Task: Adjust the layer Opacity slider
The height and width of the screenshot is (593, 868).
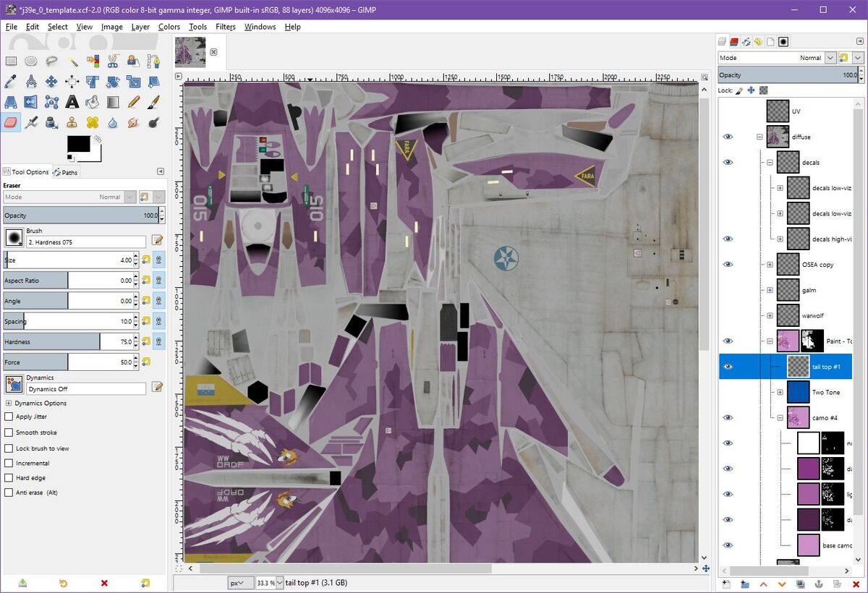Action: pos(788,75)
